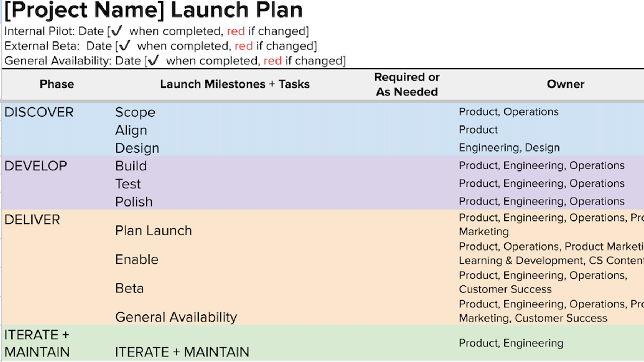Select the Build milestone cell
The width and height of the screenshot is (644, 362).
[x=131, y=166]
